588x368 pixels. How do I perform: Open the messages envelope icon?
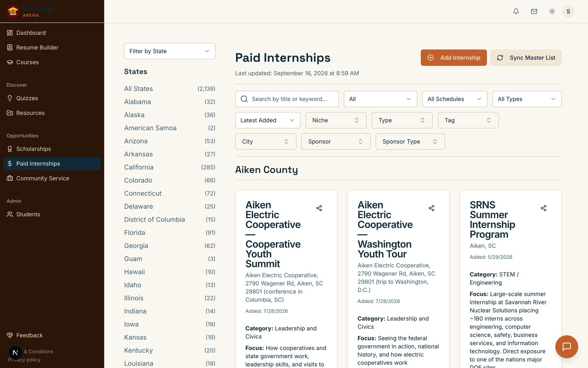(x=534, y=11)
